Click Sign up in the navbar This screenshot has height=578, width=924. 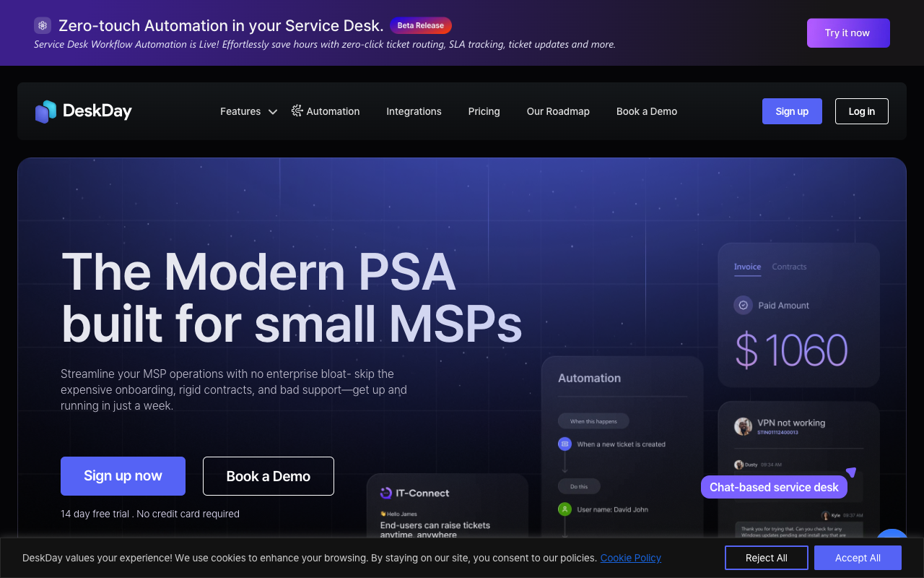point(792,111)
